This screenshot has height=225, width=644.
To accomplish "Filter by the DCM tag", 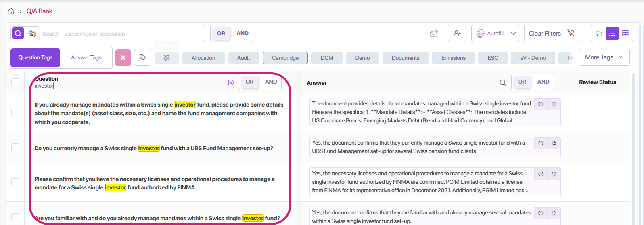I will 327,58.
